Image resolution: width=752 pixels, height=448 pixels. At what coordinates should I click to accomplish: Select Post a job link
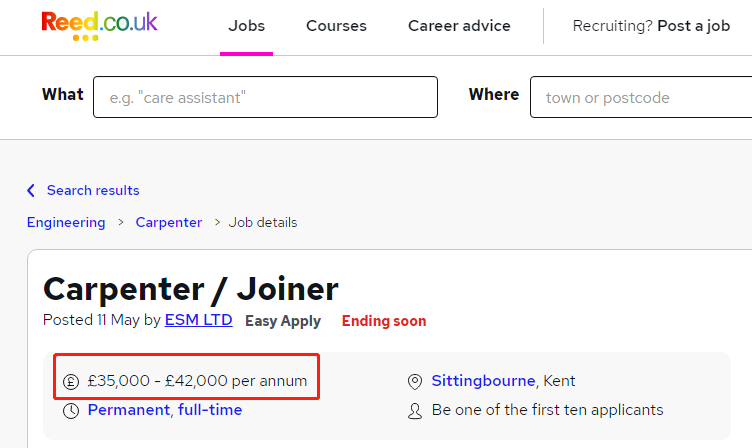[693, 26]
